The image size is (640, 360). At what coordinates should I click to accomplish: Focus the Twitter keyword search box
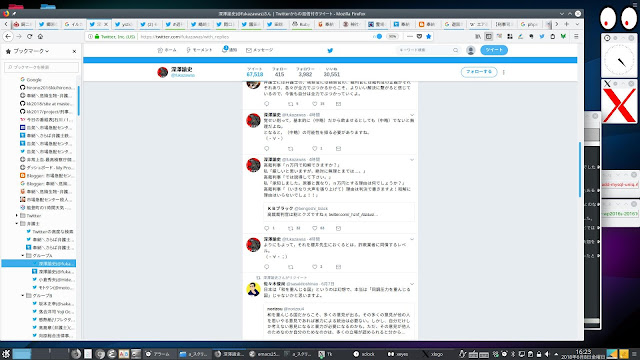(428, 50)
